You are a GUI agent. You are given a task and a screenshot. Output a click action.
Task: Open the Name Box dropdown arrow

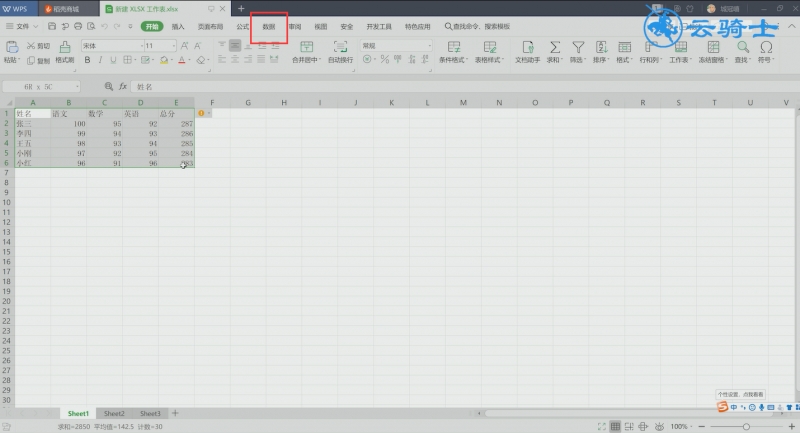coord(77,87)
